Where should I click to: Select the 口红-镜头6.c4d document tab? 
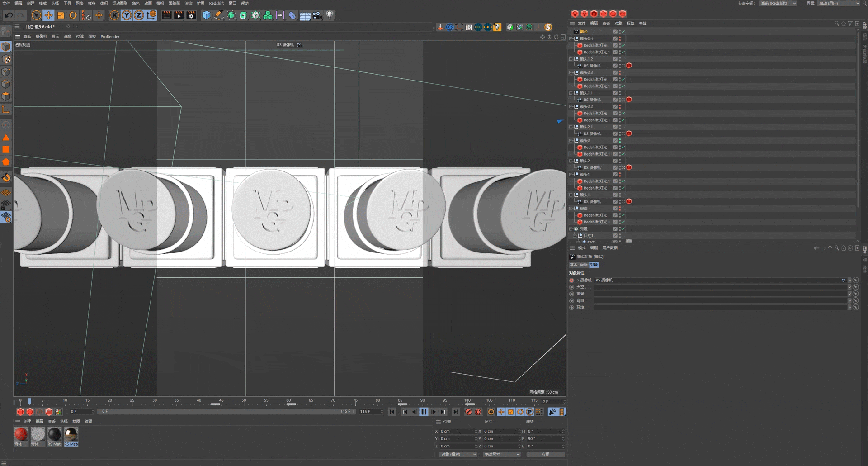[x=40, y=27]
